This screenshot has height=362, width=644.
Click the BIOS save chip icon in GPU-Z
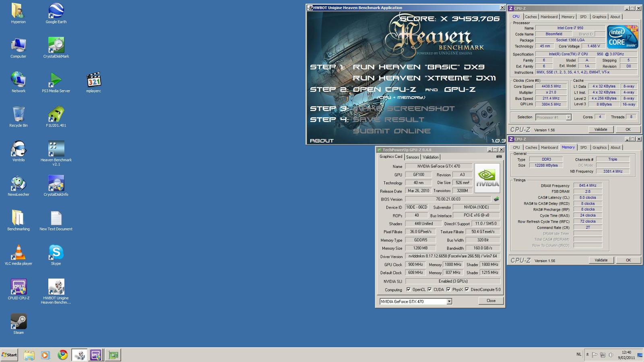coord(496,199)
